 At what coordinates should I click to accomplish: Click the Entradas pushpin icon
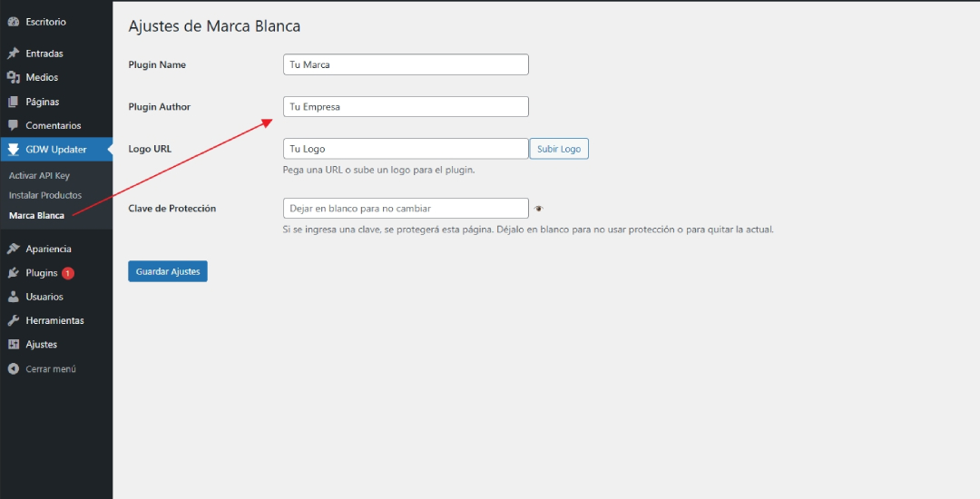point(13,54)
